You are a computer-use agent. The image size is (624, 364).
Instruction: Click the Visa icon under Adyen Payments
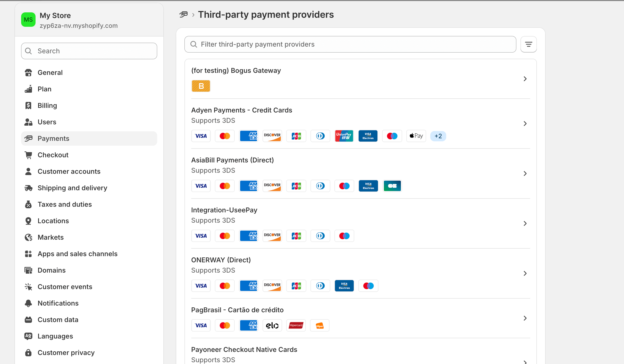click(x=201, y=136)
